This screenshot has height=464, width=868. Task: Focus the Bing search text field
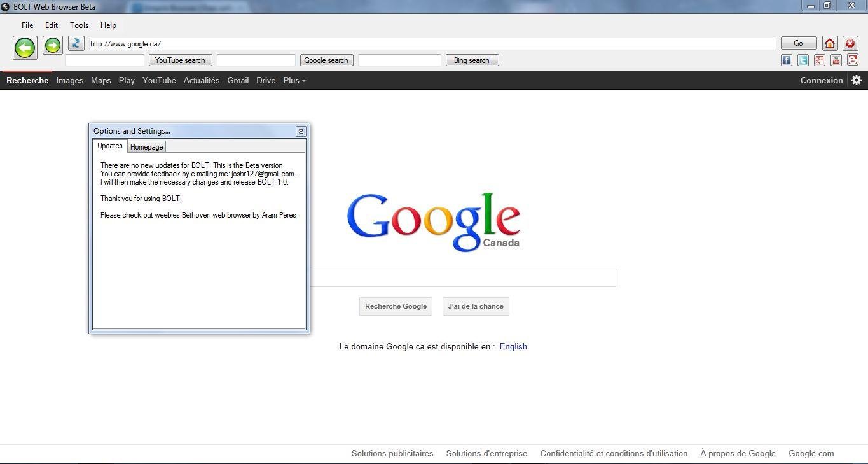(399, 60)
